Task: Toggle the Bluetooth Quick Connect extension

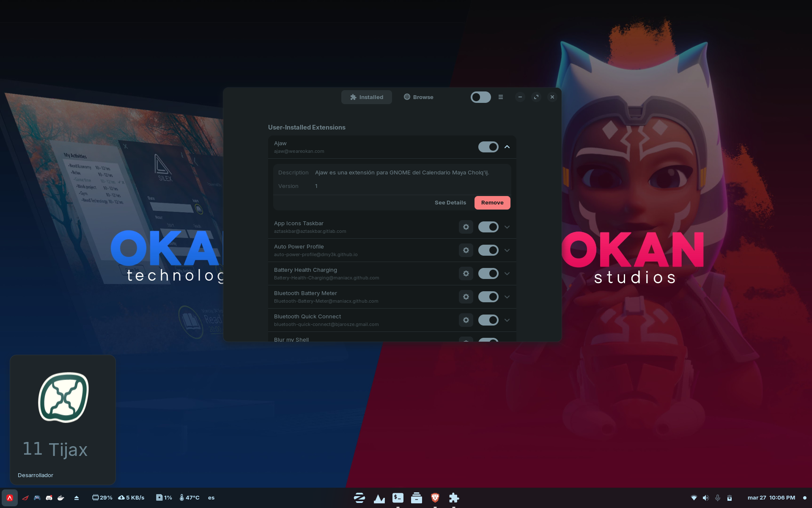Action: (488, 320)
